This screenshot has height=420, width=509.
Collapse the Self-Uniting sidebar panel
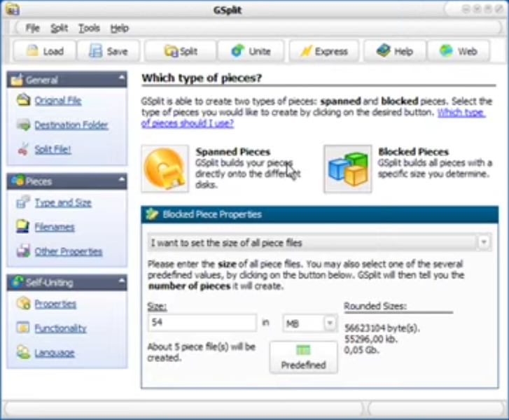(x=121, y=281)
